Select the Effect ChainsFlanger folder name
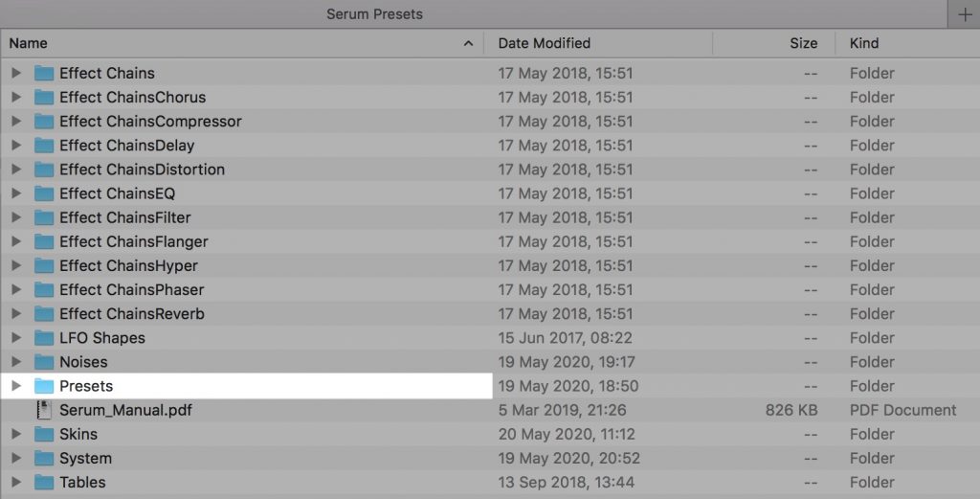This screenshot has height=499, width=980. 133,241
